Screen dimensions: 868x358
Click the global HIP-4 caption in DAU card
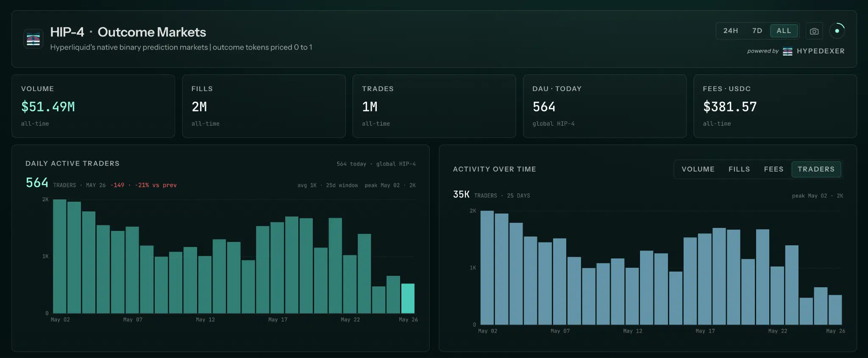pyautogui.click(x=554, y=124)
